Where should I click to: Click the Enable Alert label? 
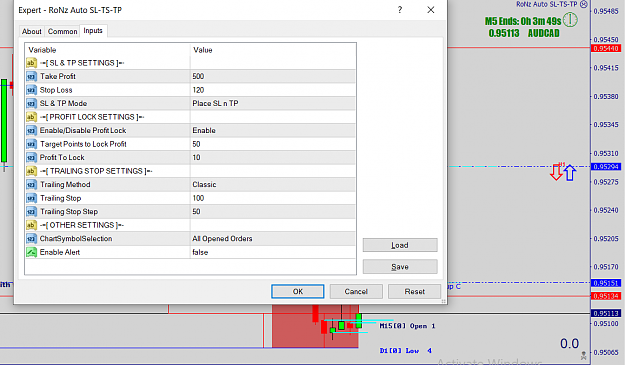(60, 253)
